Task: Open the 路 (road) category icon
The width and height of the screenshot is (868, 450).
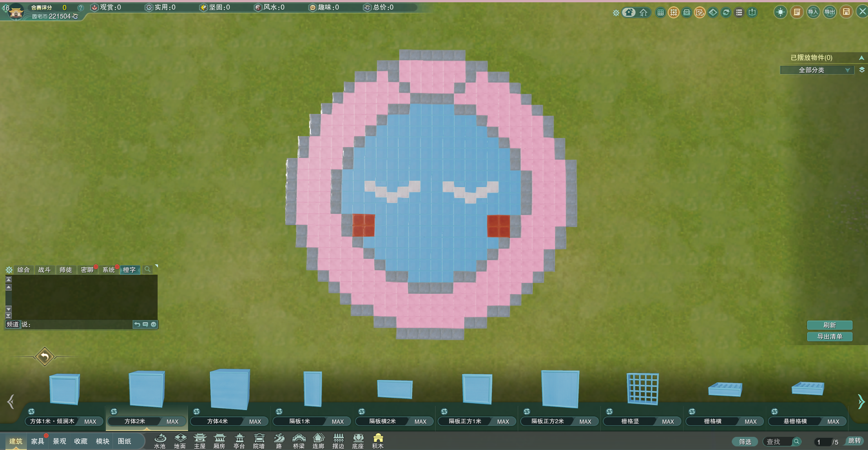Action: pos(279,440)
